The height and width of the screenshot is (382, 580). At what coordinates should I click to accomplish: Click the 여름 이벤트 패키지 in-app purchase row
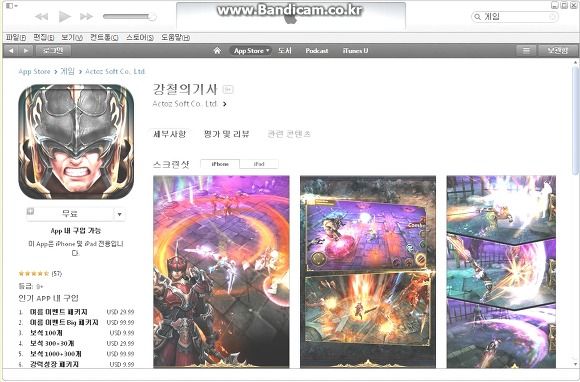(x=76, y=312)
